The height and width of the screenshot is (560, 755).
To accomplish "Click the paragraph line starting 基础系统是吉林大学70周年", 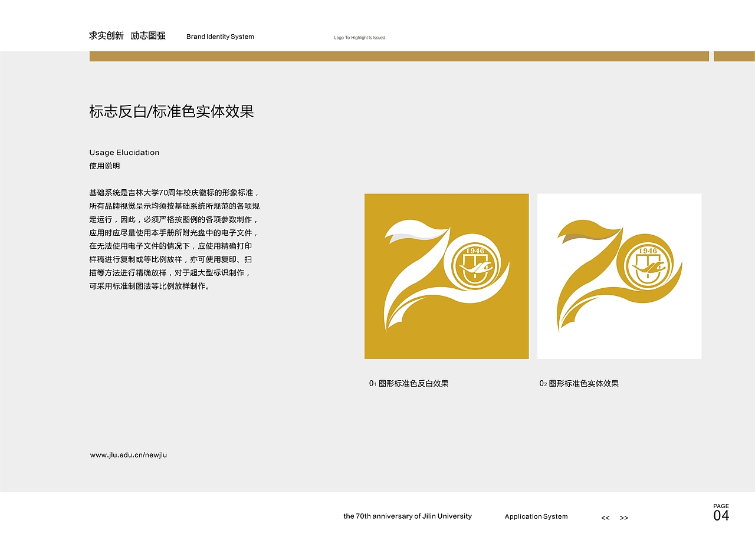I will 174,193.
